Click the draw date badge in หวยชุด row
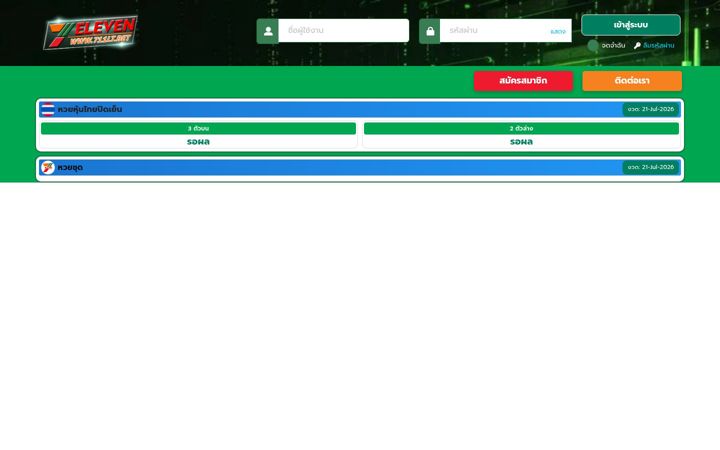Viewport: 720px width, 450px height. (x=651, y=167)
